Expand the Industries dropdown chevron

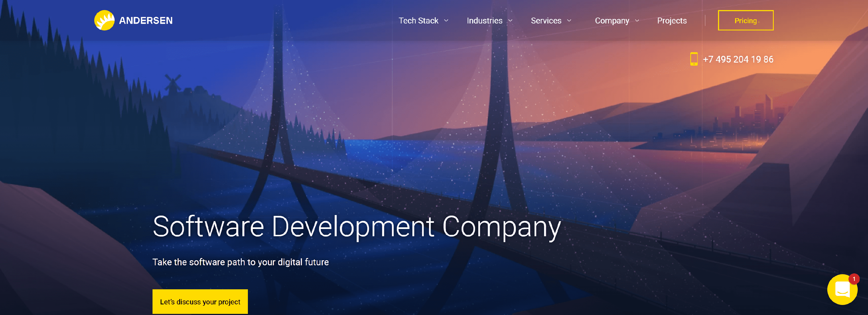[510, 21]
